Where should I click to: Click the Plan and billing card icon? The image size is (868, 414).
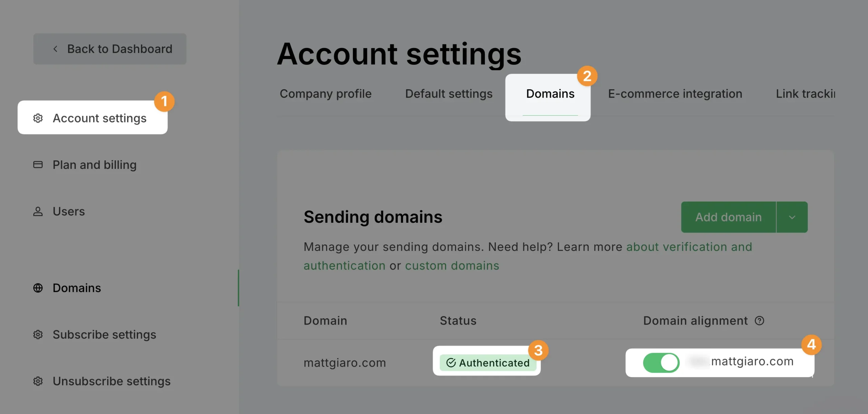click(38, 165)
